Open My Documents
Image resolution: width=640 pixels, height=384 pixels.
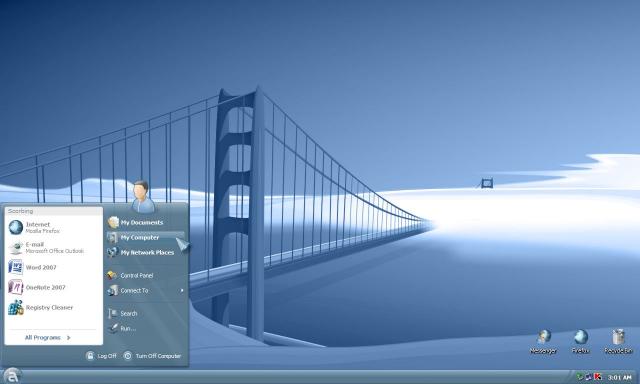[x=146, y=222]
